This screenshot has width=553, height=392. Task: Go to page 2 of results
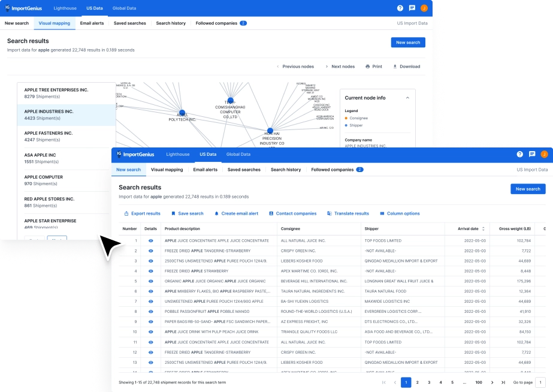(x=417, y=382)
